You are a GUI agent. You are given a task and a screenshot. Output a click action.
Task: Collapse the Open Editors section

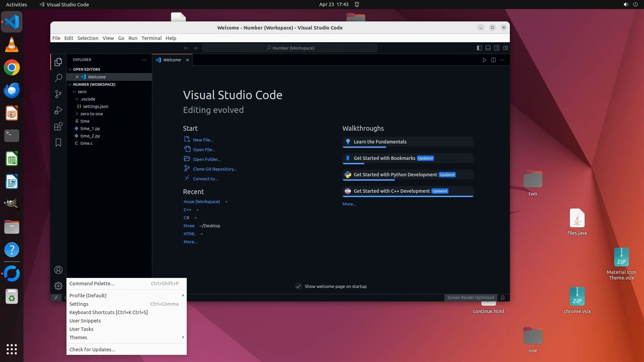[87, 69]
